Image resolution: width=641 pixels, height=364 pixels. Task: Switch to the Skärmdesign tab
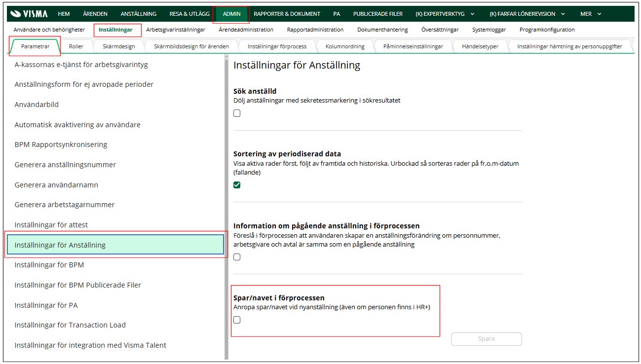coord(118,46)
